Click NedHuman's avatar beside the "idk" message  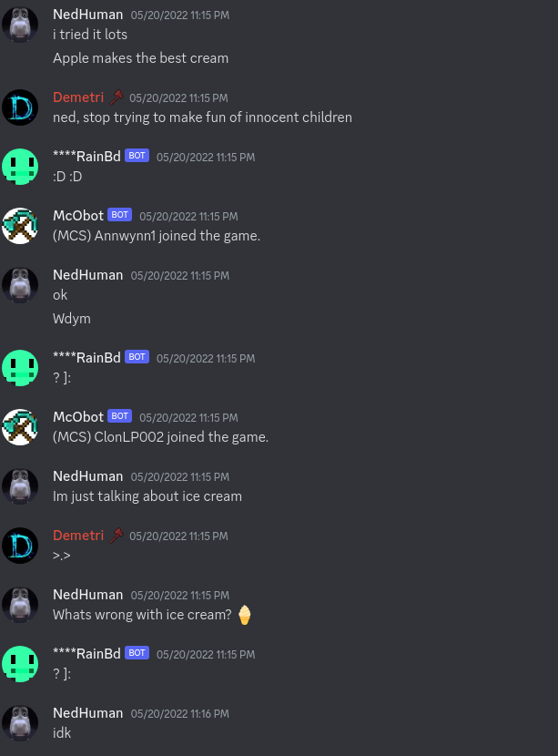pyautogui.click(x=20, y=723)
